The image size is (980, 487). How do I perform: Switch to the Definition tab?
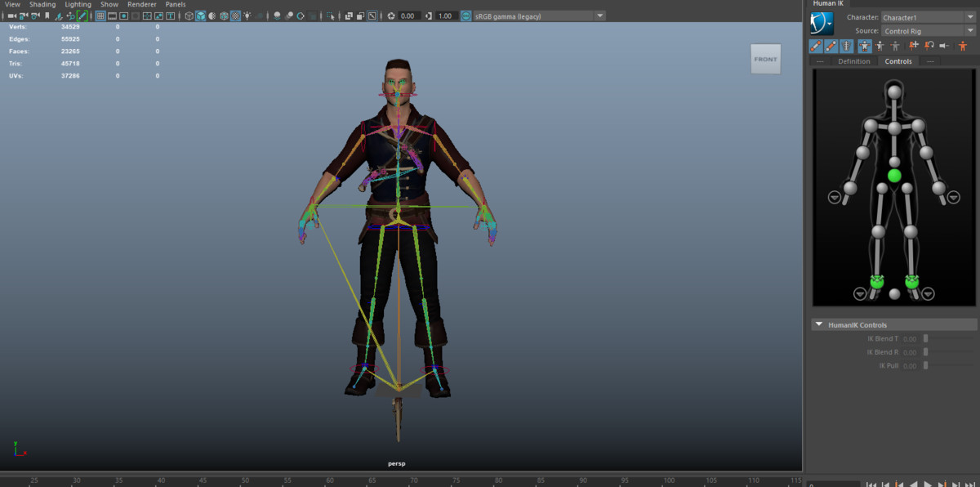[853, 61]
